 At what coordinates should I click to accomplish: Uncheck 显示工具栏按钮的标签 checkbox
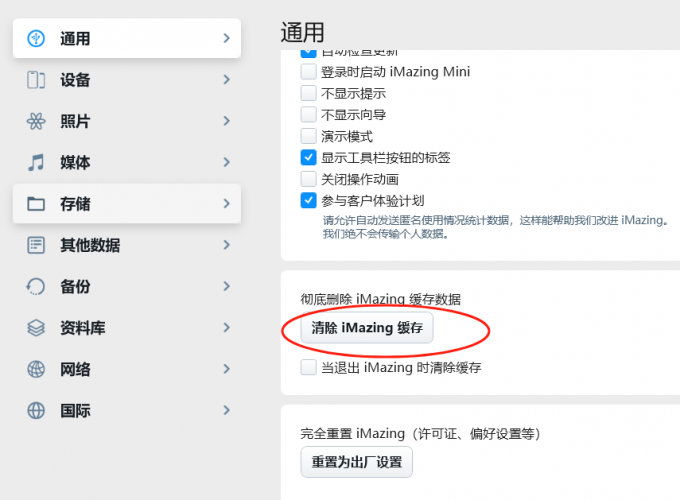[x=308, y=157]
